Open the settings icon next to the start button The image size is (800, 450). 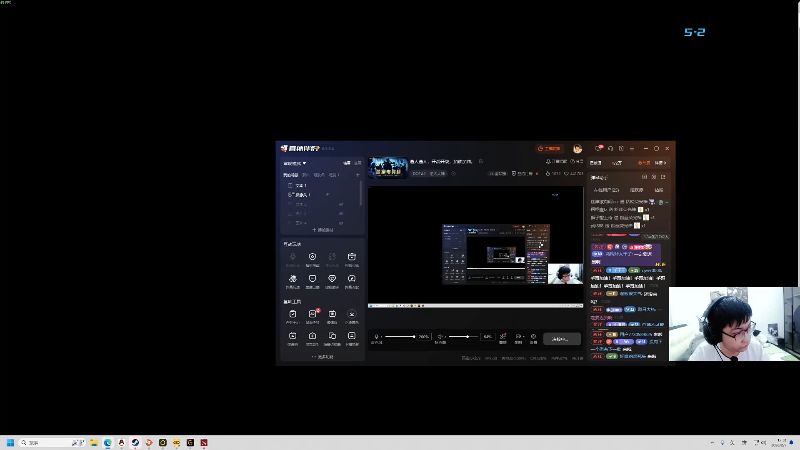[534, 337]
